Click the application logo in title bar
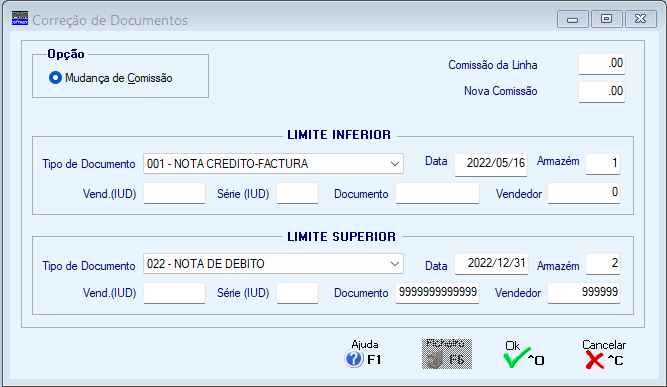The height and width of the screenshot is (387, 667). pos(20,18)
